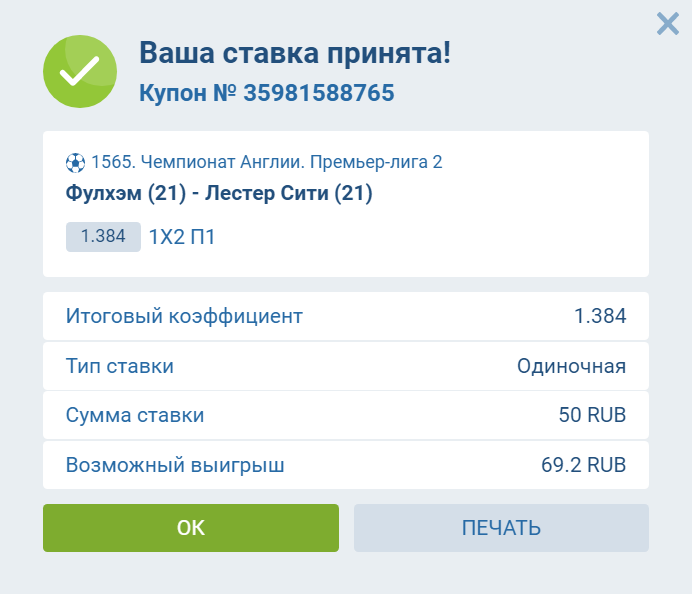Print the coupon with ПЕЧАТЬ button
Screen dimensions: 692x594
pyautogui.click(x=501, y=528)
